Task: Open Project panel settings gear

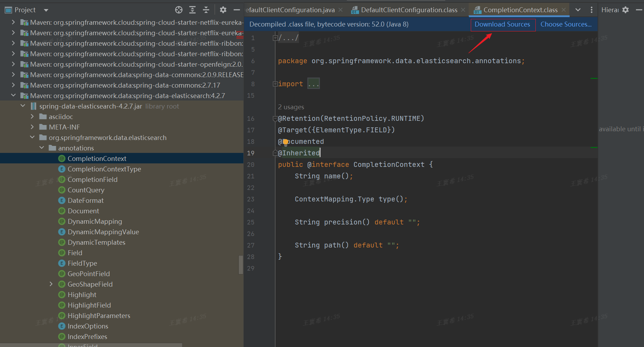Action: pos(223,10)
